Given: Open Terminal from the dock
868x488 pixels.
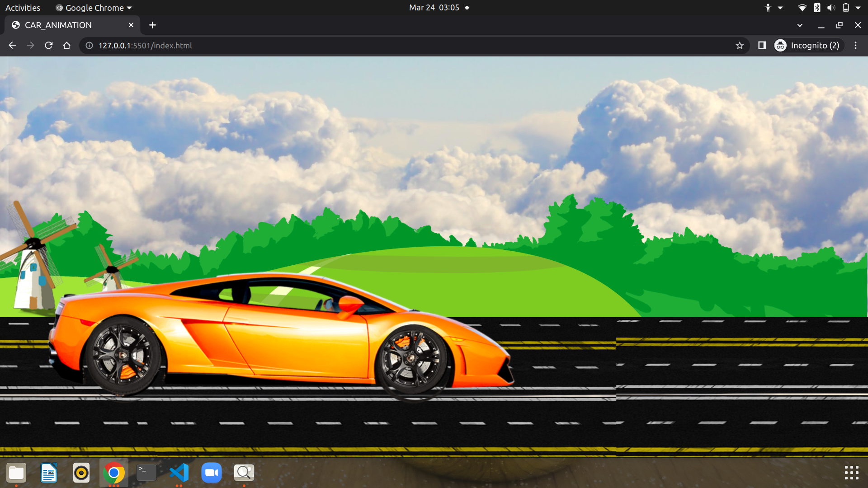Looking at the screenshot, I should point(146,473).
